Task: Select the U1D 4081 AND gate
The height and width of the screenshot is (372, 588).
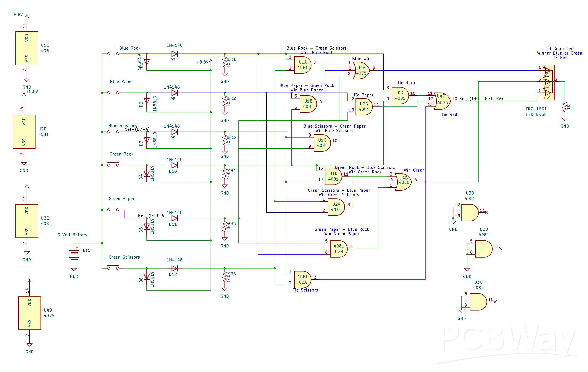Action: 333,176
